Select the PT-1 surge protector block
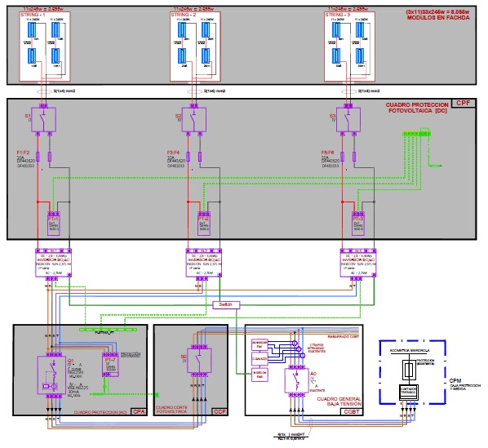This screenshot has width=488, height=448. (x=54, y=224)
